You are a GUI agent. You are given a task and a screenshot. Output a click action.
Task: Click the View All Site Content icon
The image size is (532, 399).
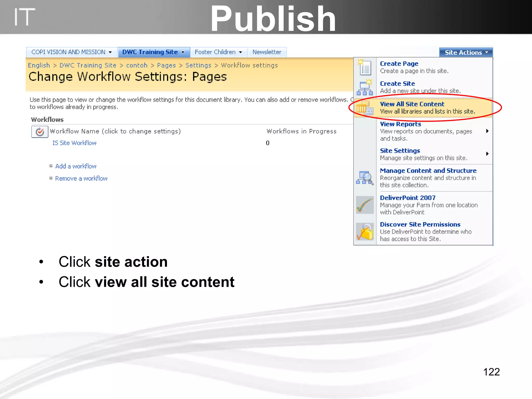click(x=365, y=108)
